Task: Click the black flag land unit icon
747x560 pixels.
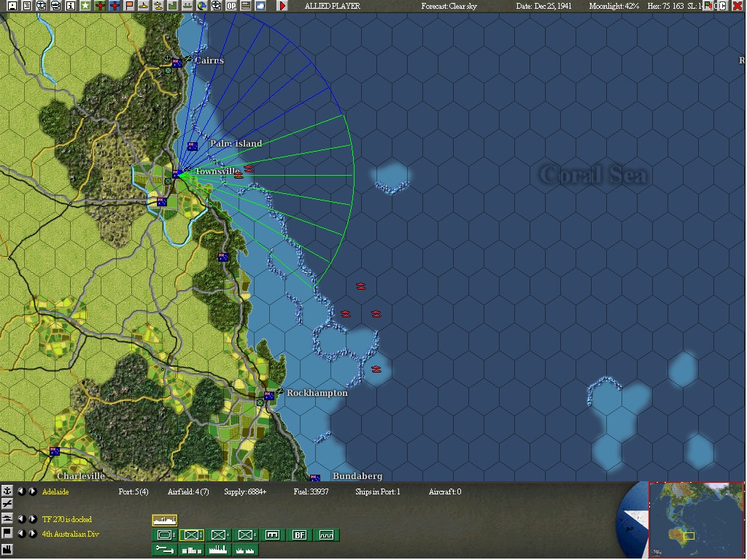Action: tap(7, 533)
